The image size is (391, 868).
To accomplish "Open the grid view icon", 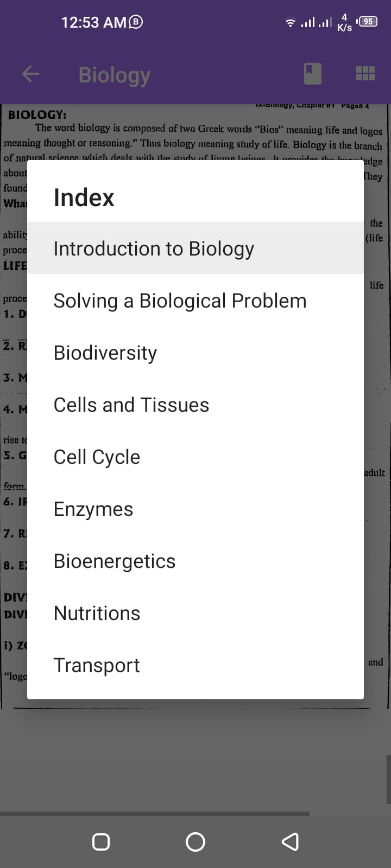I will (365, 74).
